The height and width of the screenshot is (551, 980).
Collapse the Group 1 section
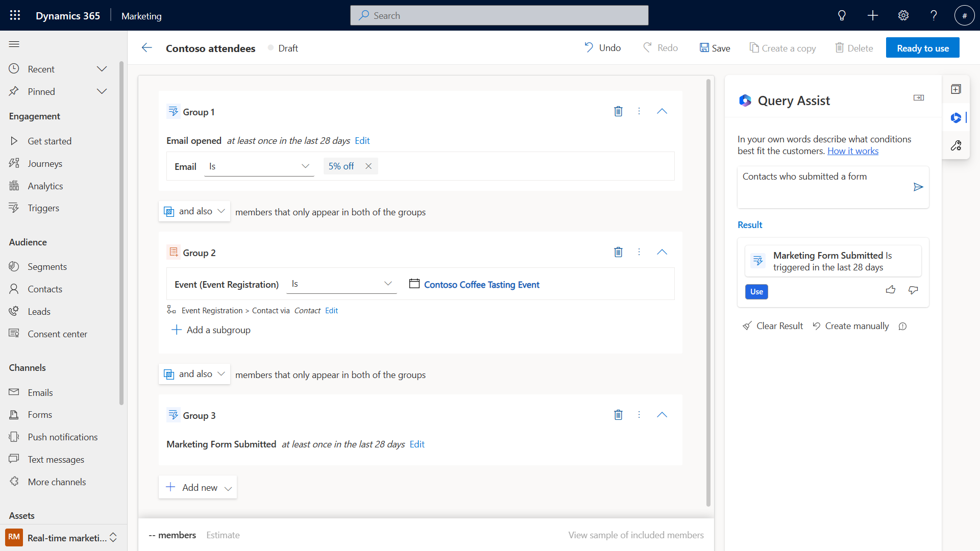662,111
